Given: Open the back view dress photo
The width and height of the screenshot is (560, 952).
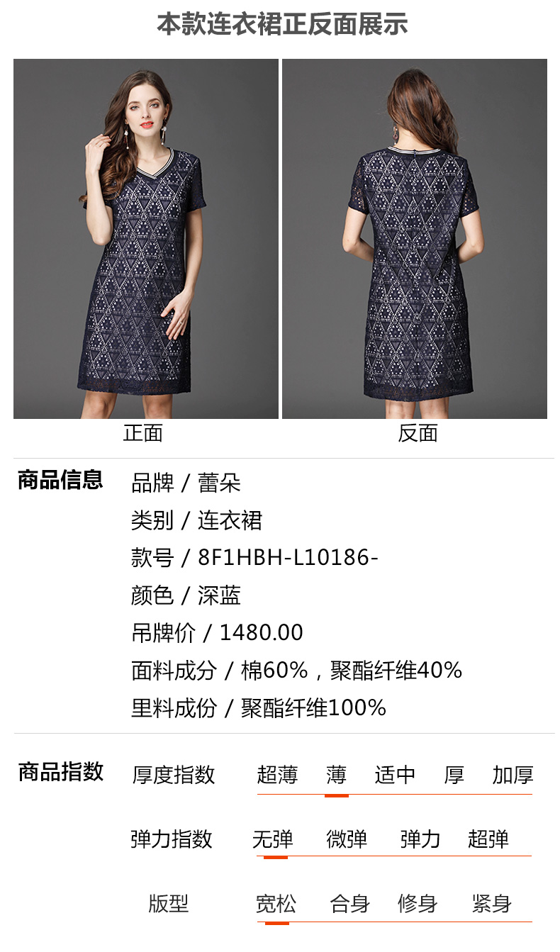Looking at the screenshot, I should tap(415, 239).
